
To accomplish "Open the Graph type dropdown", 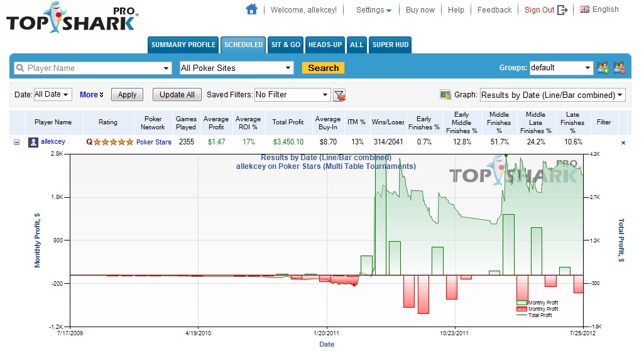I will tap(552, 95).
